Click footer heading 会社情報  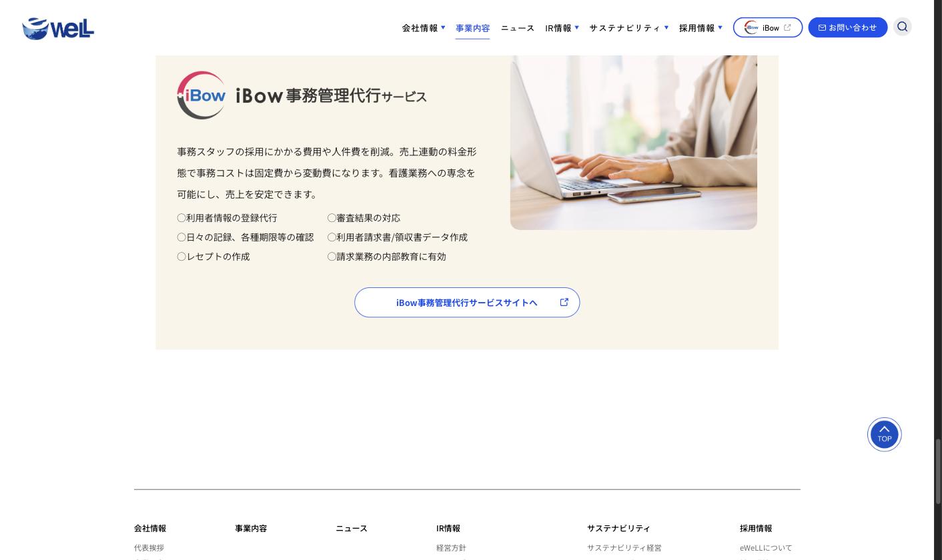click(150, 528)
